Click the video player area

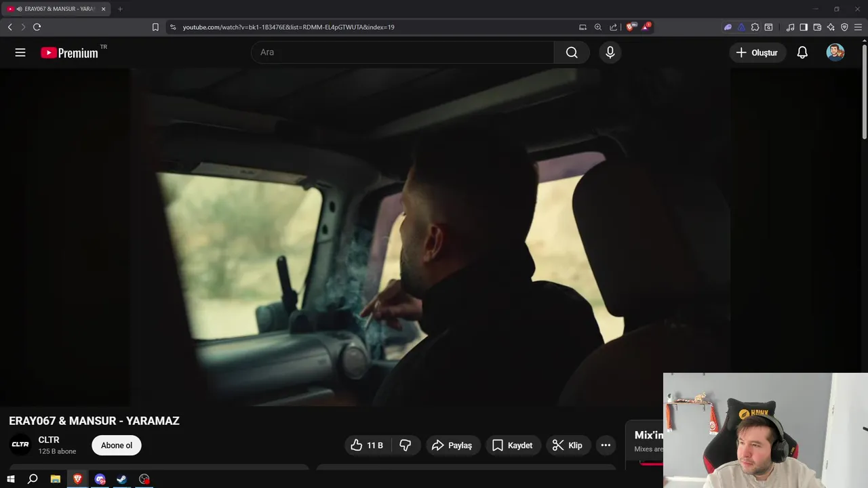431,236
